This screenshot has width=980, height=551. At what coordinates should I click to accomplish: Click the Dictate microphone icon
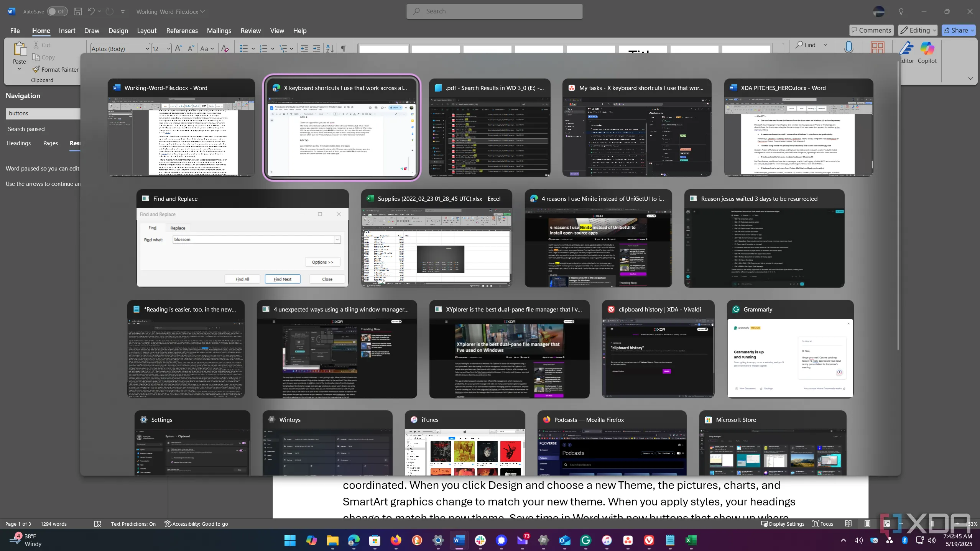point(849,47)
